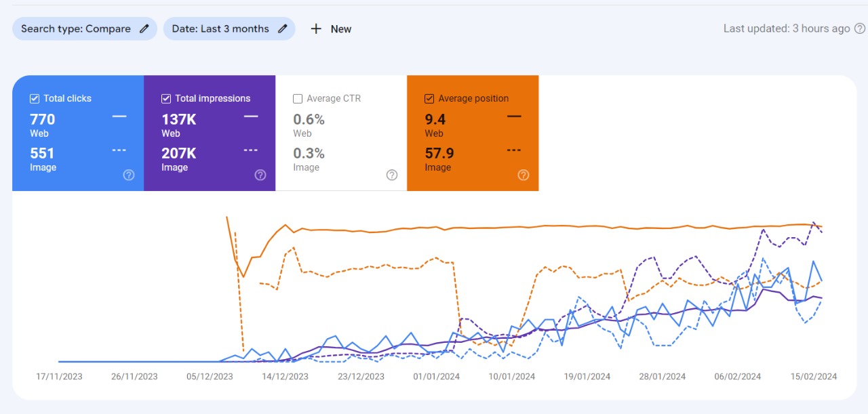Open the Search type: Compare filter chip

pos(76,28)
